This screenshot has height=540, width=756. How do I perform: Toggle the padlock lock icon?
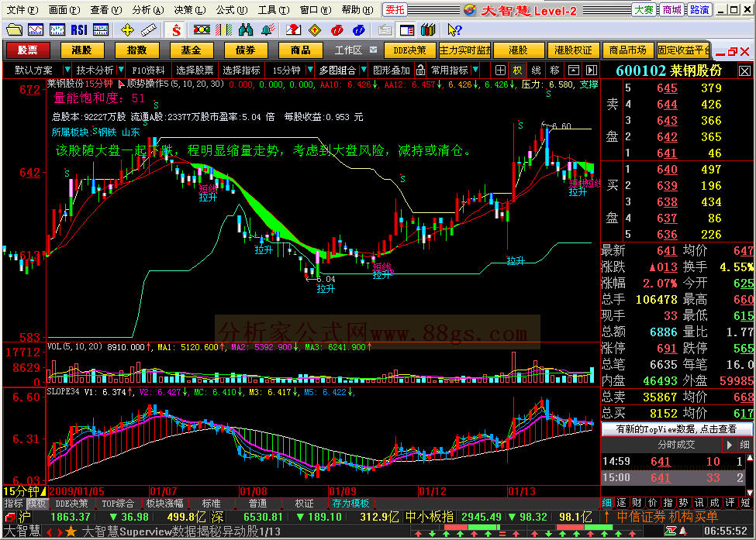420,71
